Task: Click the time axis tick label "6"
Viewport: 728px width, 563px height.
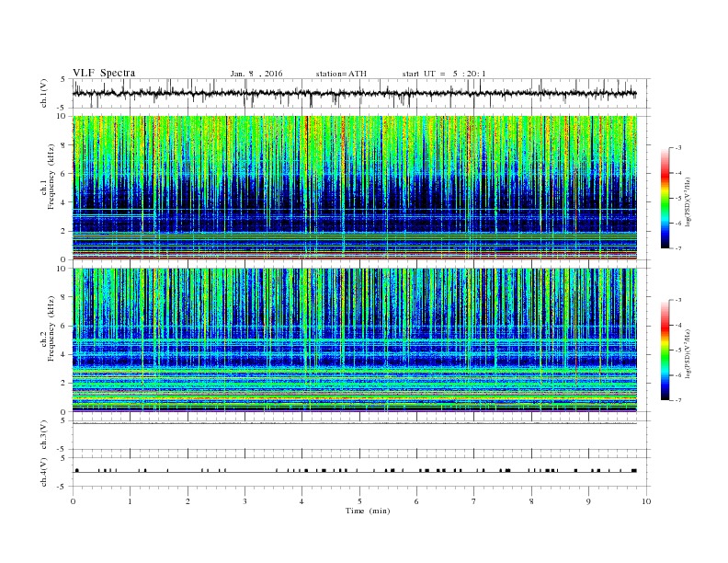Action: [x=417, y=501]
